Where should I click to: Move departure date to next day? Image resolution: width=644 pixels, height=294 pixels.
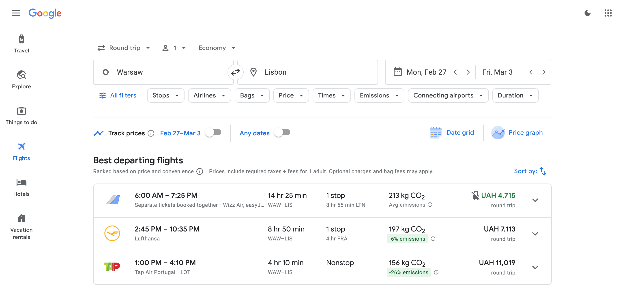point(468,72)
